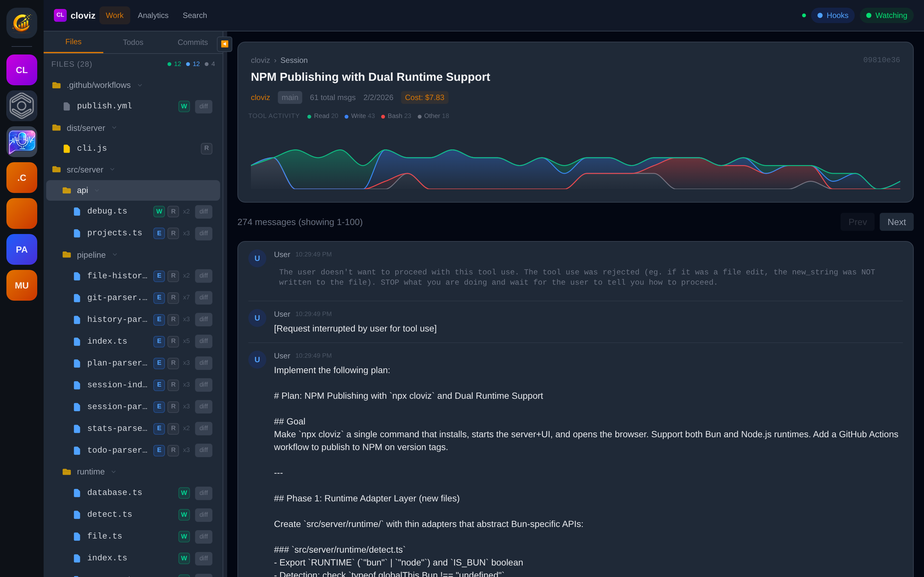Toggle the Hooks indicator pill

click(x=832, y=15)
